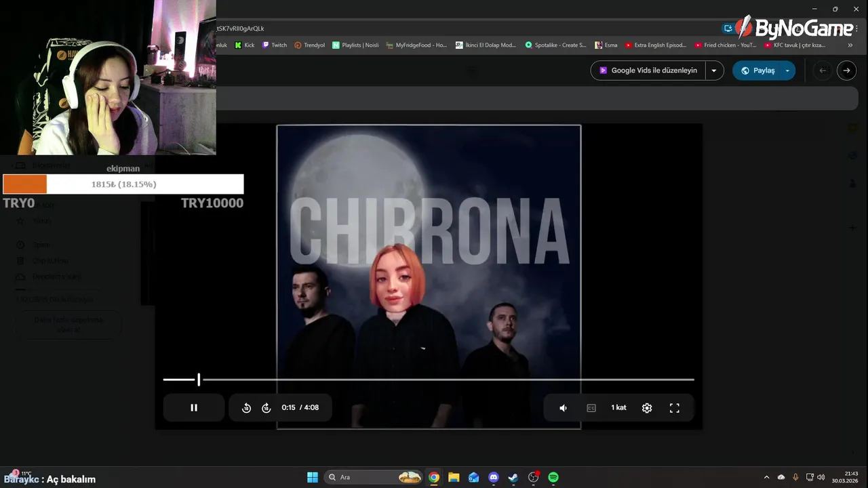This screenshot has width=868, height=488.
Task: Open the Trendyol bookmark
Action: 309,45
